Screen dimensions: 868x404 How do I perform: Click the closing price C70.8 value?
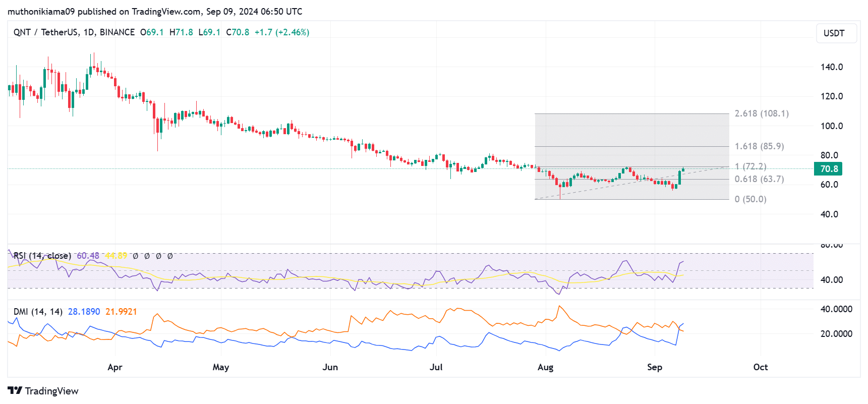click(x=238, y=32)
